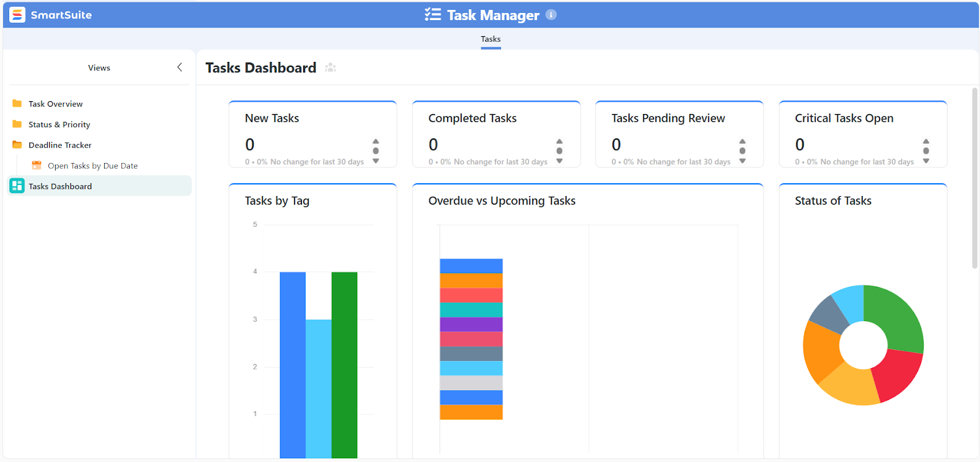The height and width of the screenshot is (462, 980).
Task: Click the Views header label in sidebar
Action: (x=99, y=67)
